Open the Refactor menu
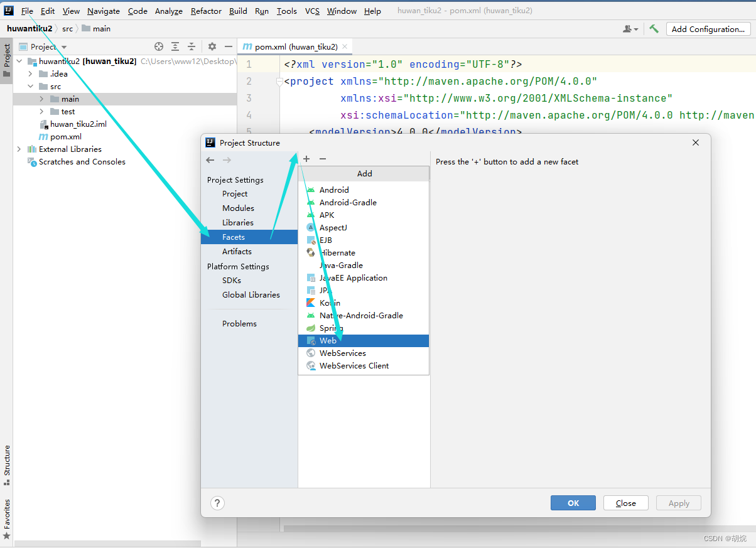756x548 pixels. 206,11
